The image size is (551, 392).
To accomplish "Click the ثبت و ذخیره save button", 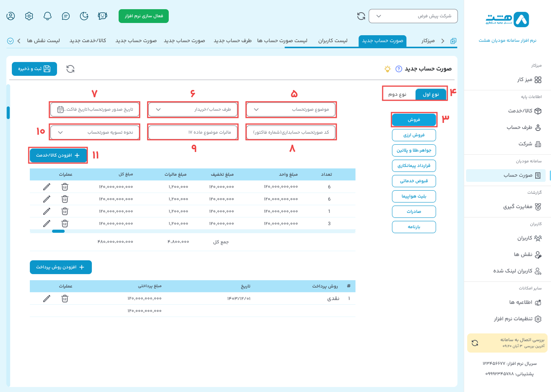I will pos(34,69).
